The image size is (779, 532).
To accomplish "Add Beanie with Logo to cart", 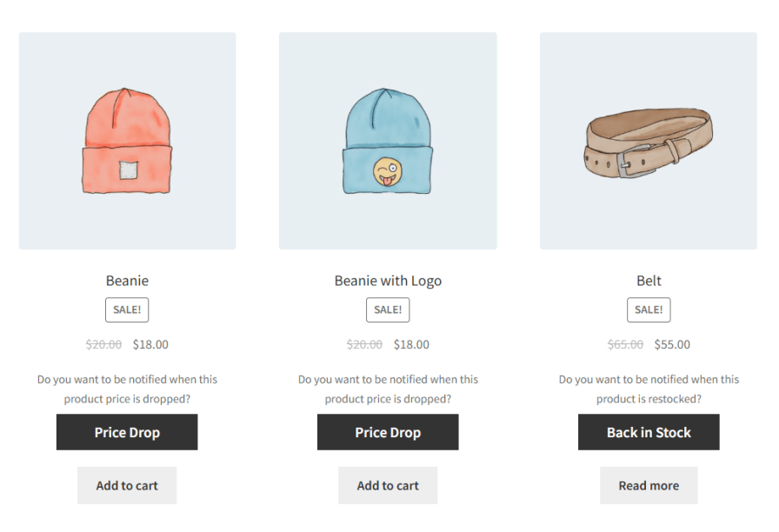I will pos(388,485).
